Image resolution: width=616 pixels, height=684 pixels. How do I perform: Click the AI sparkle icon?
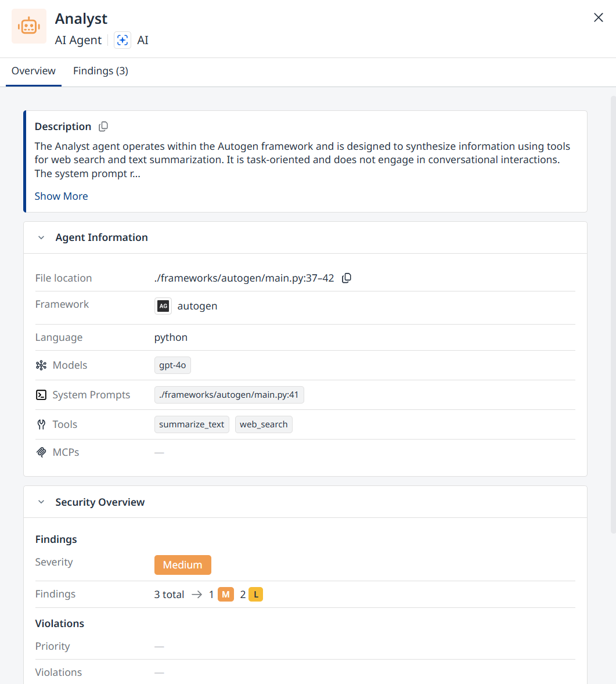click(x=123, y=40)
